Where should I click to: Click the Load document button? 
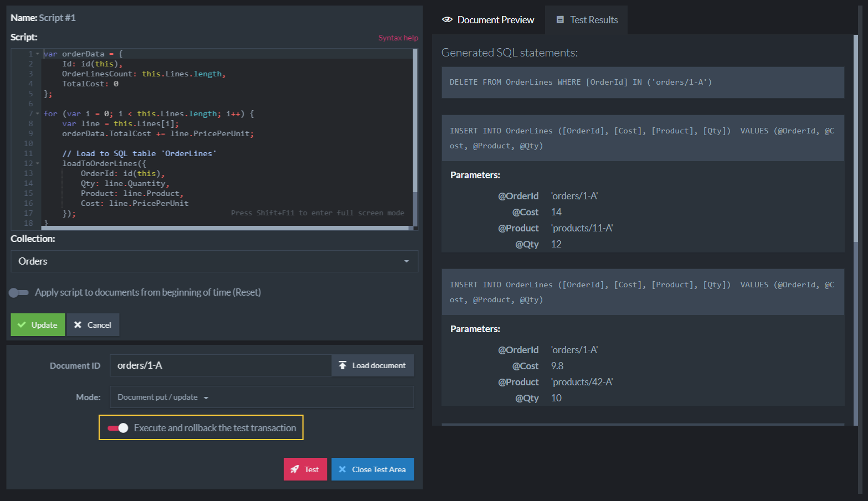point(373,365)
